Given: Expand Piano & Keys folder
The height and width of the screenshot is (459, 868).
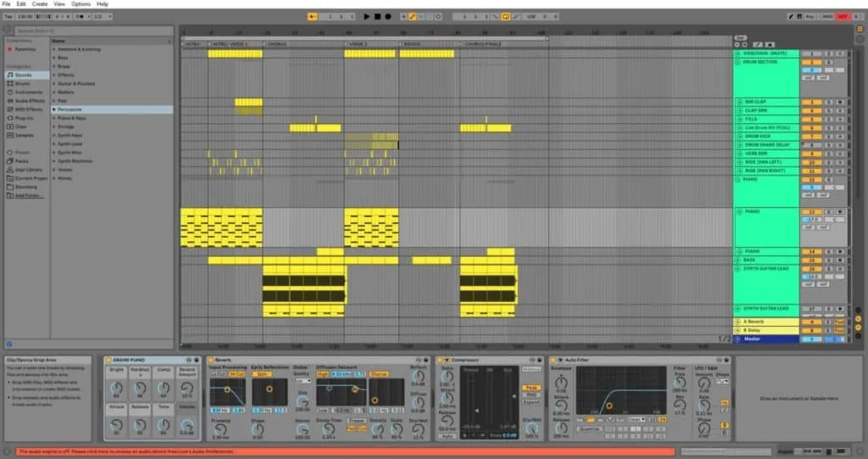Looking at the screenshot, I should coord(53,118).
